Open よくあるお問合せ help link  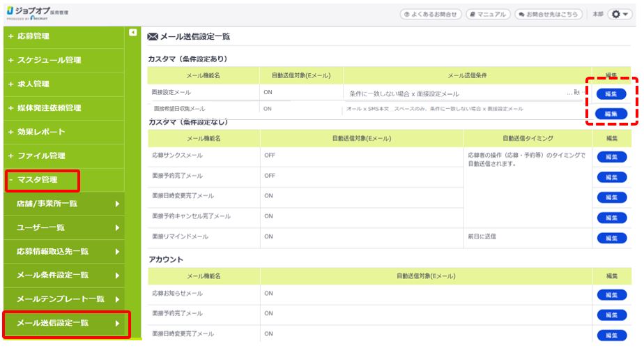click(430, 14)
